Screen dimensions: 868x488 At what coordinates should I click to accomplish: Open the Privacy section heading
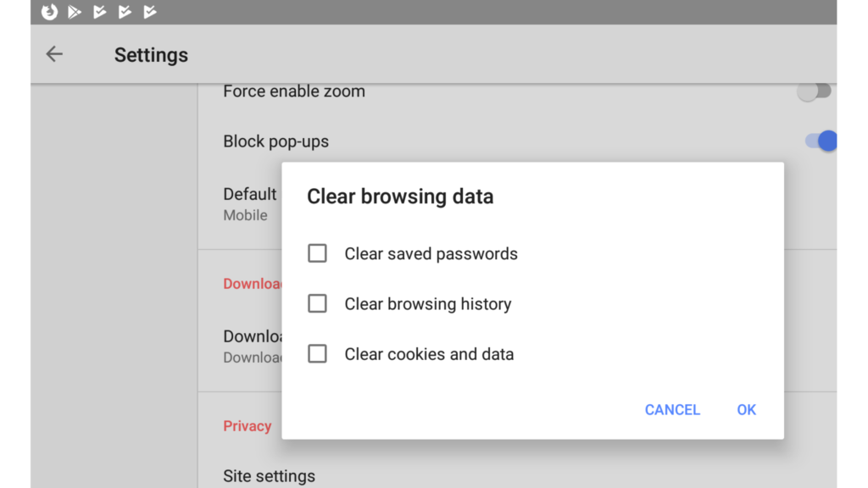tap(247, 426)
